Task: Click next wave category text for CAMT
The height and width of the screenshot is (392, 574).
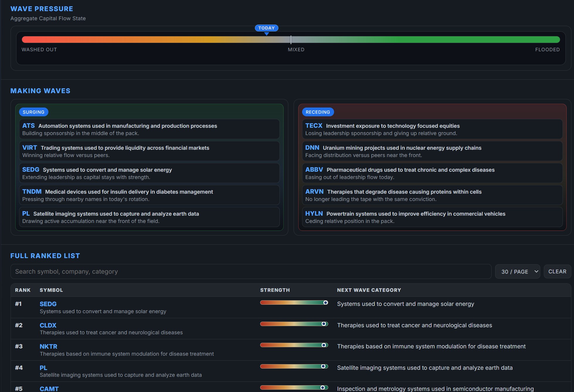Action: pyautogui.click(x=435, y=389)
